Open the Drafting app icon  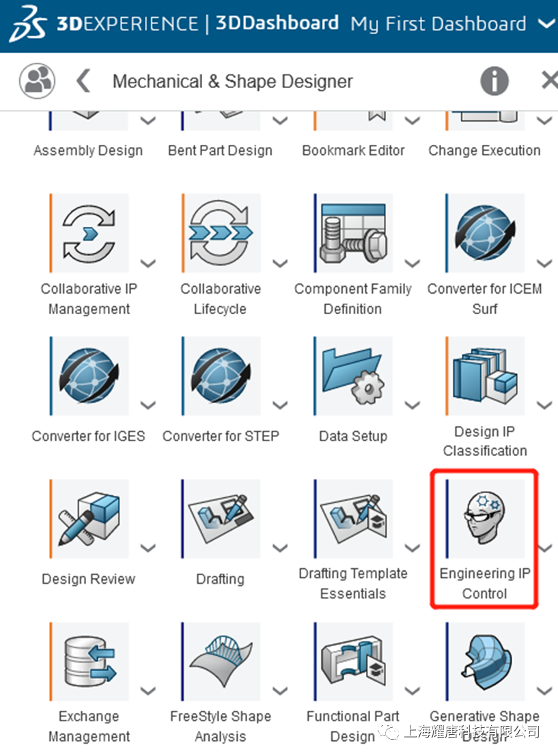click(221, 519)
